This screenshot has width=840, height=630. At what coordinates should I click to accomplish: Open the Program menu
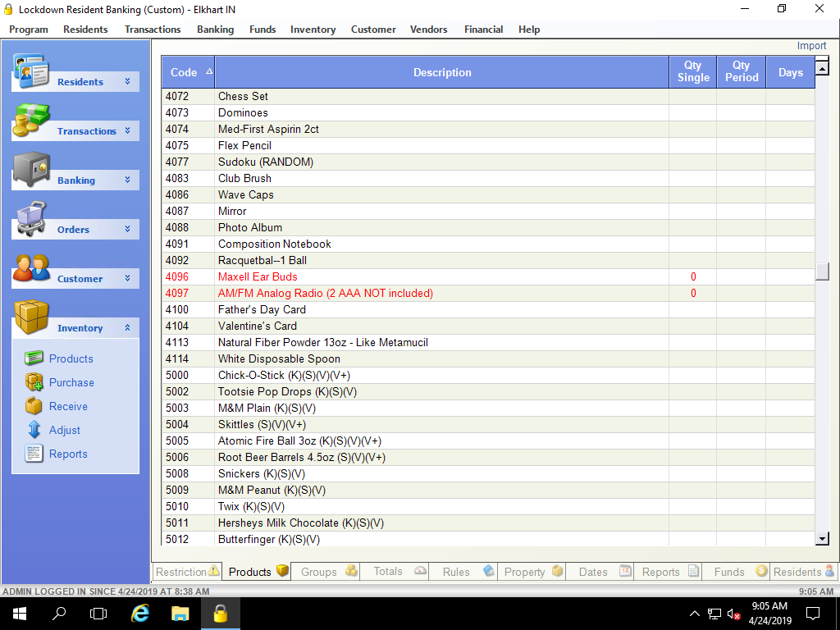click(x=29, y=30)
